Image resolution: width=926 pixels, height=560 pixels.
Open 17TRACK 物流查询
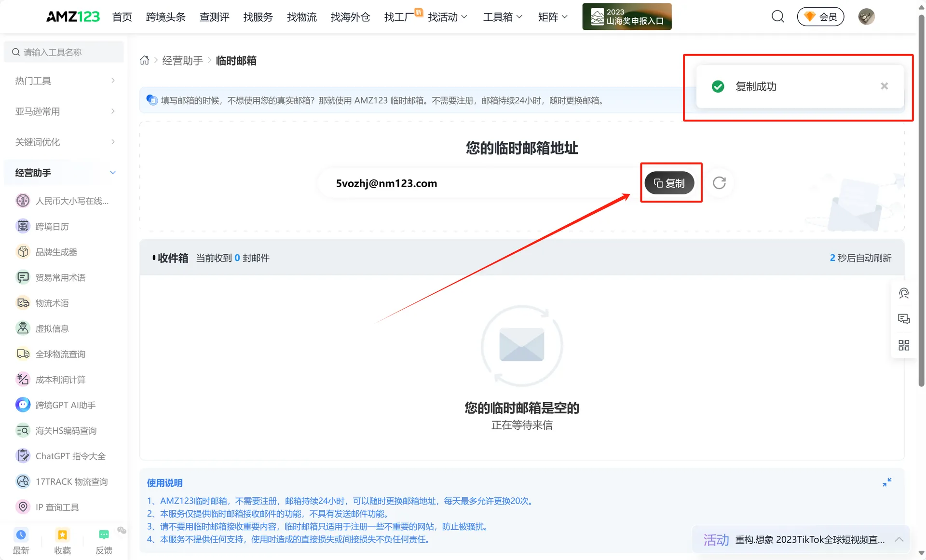[x=62, y=482]
